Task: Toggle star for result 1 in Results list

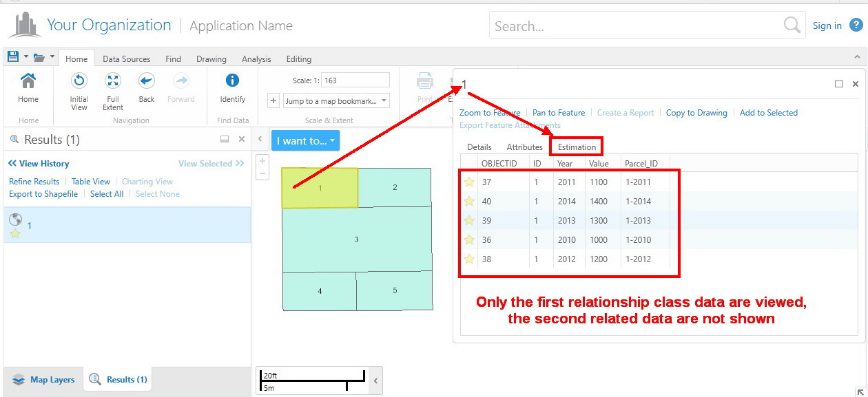Action: tap(15, 234)
